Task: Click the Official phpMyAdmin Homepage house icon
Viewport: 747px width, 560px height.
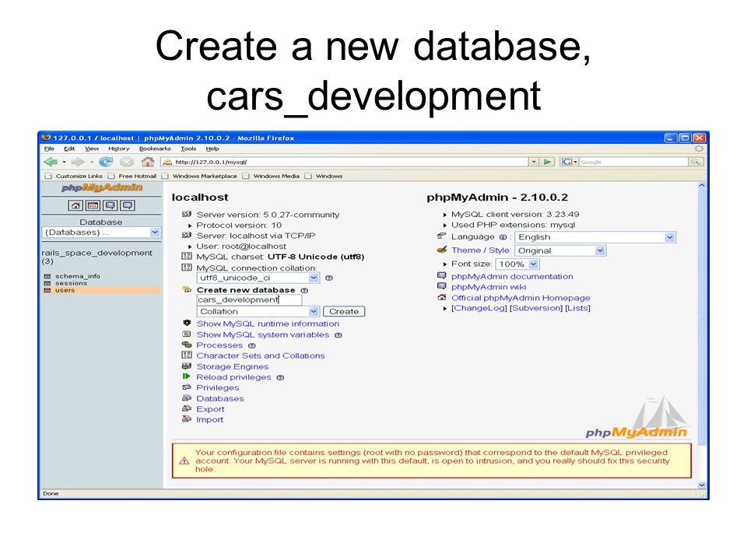Action: point(442,298)
